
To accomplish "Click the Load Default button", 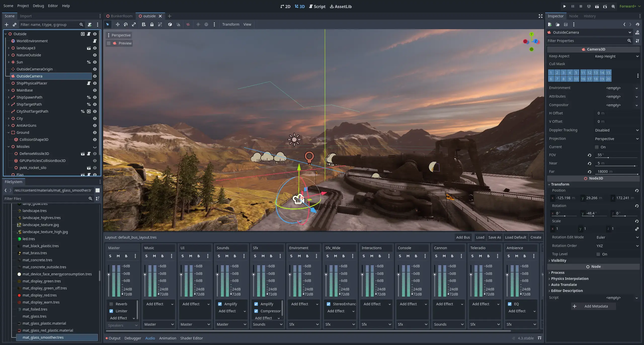I will (515, 237).
